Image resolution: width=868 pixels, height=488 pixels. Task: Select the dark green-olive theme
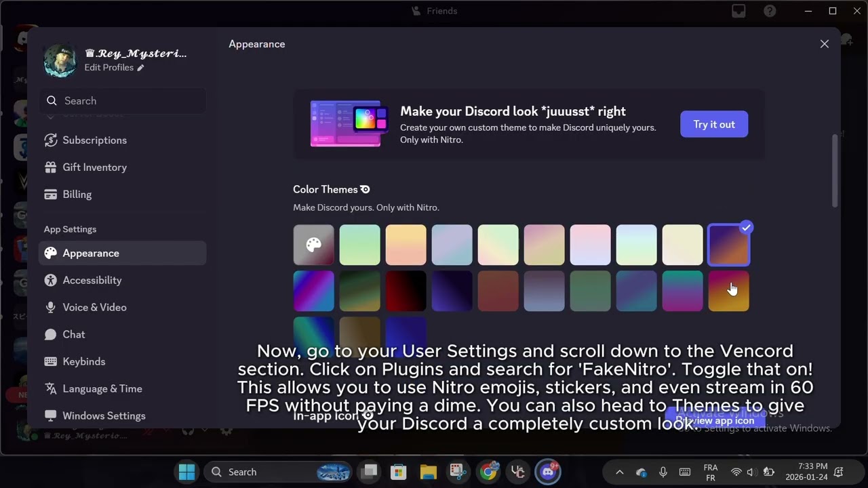(360, 291)
